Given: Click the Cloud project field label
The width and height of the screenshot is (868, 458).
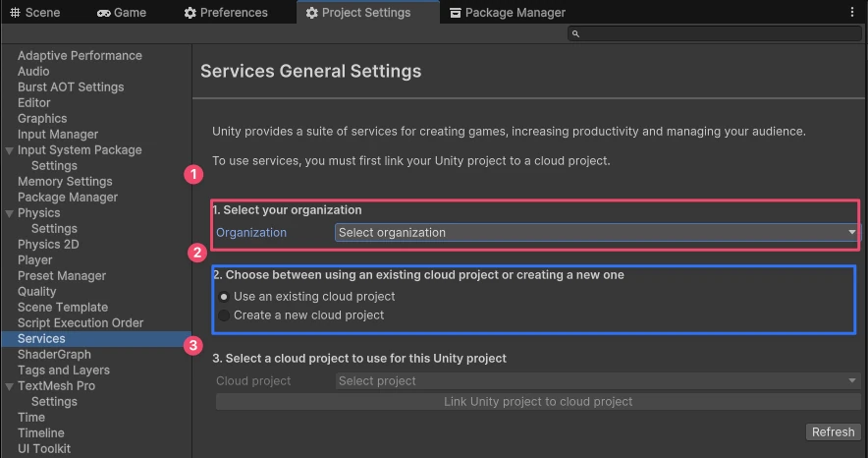Looking at the screenshot, I should point(253,381).
